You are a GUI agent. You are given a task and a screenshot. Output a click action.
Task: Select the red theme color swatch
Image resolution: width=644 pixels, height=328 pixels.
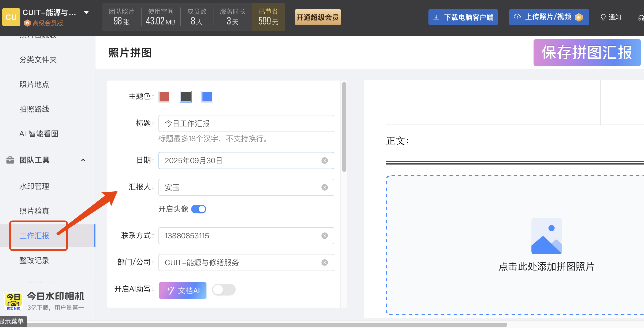164,97
